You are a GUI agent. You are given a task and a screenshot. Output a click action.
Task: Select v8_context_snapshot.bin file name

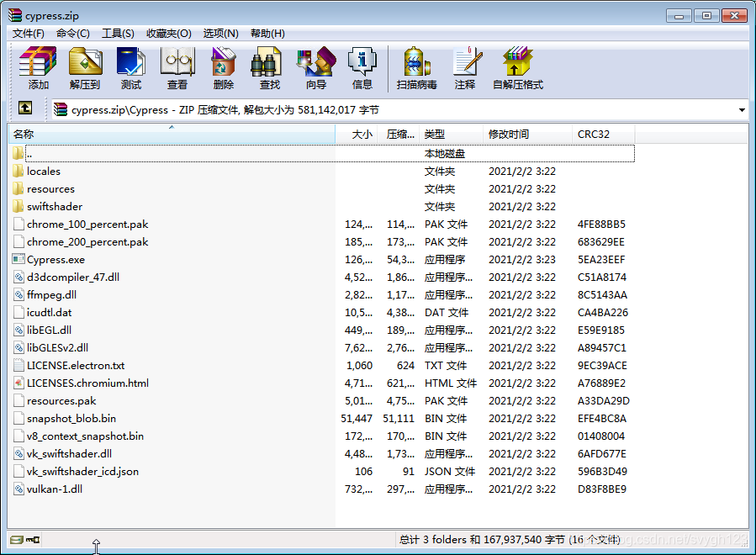click(x=85, y=436)
